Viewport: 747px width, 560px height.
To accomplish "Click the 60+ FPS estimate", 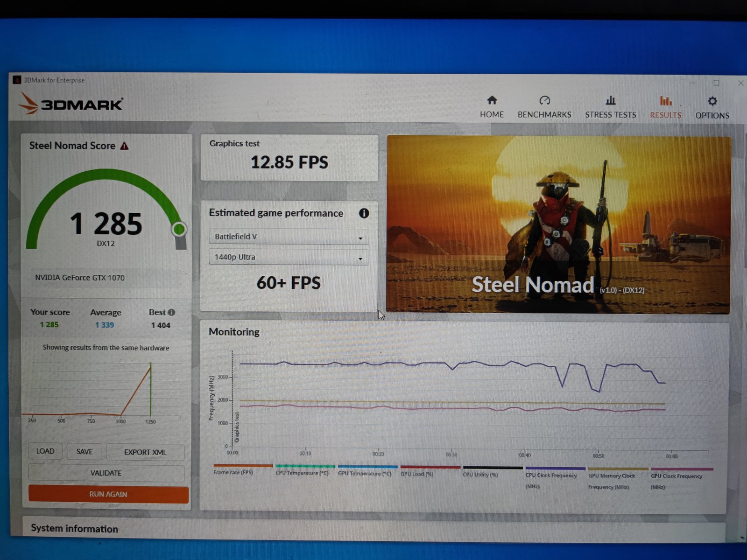I will (289, 283).
